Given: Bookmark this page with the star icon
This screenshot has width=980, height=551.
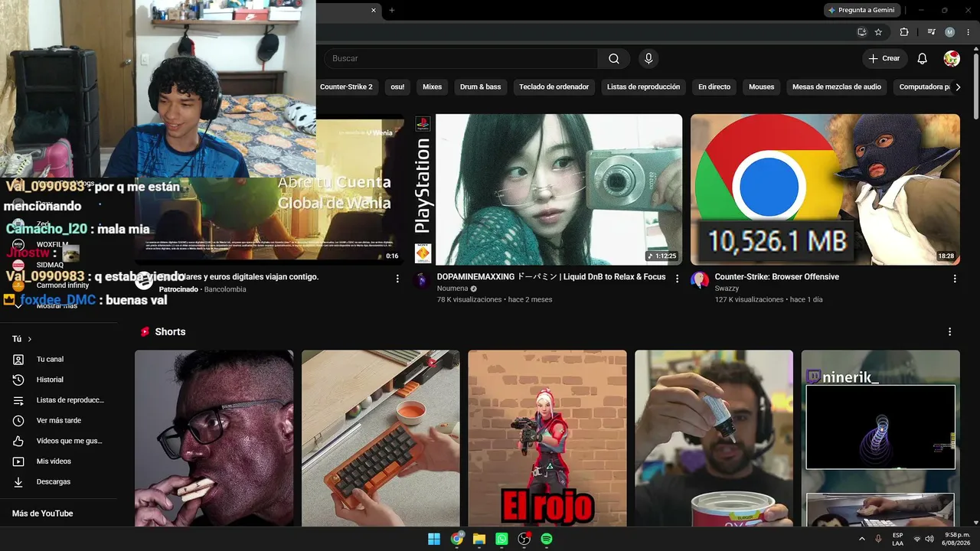Looking at the screenshot, I should click(878, 32).
